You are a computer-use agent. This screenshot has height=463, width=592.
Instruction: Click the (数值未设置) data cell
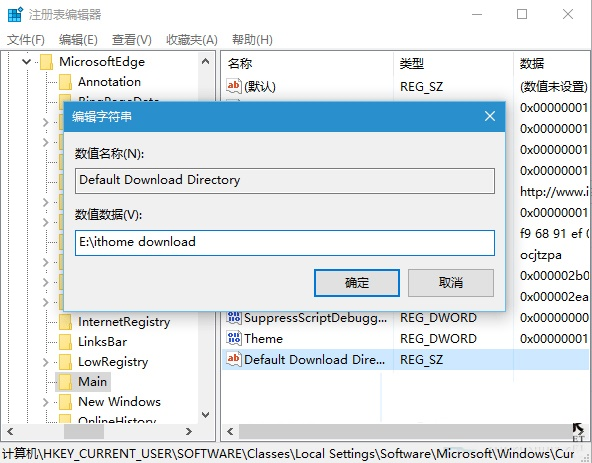[553, 87]
